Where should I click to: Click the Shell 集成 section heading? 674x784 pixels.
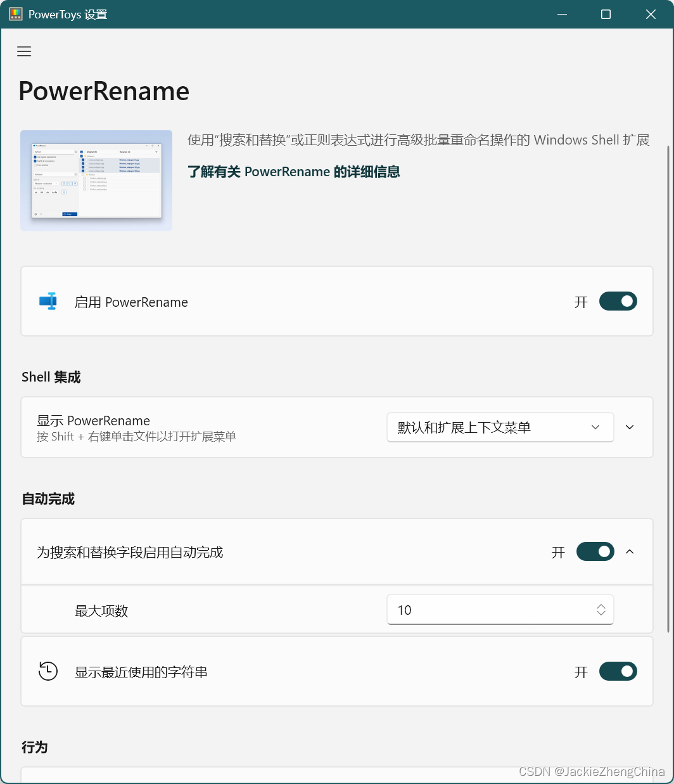(x=51, y=377)
